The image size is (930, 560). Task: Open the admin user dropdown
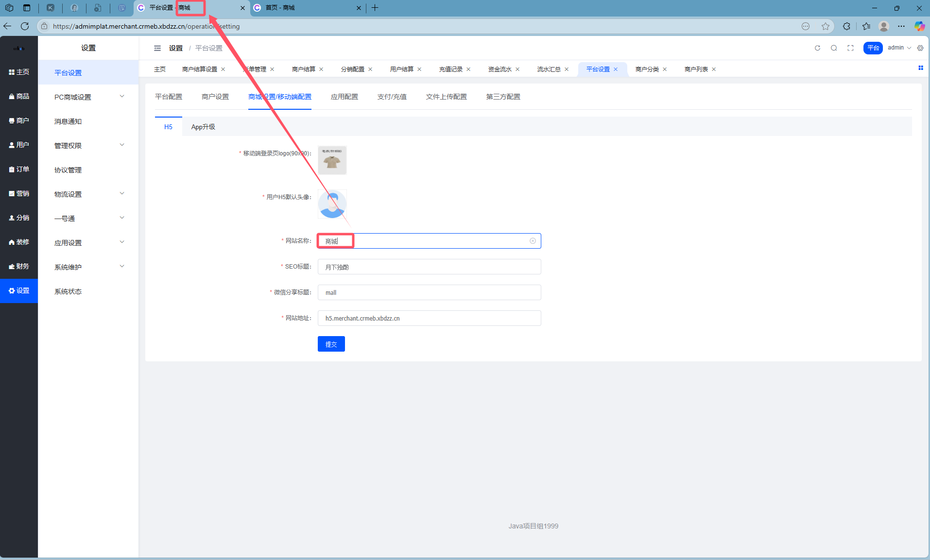899,48
